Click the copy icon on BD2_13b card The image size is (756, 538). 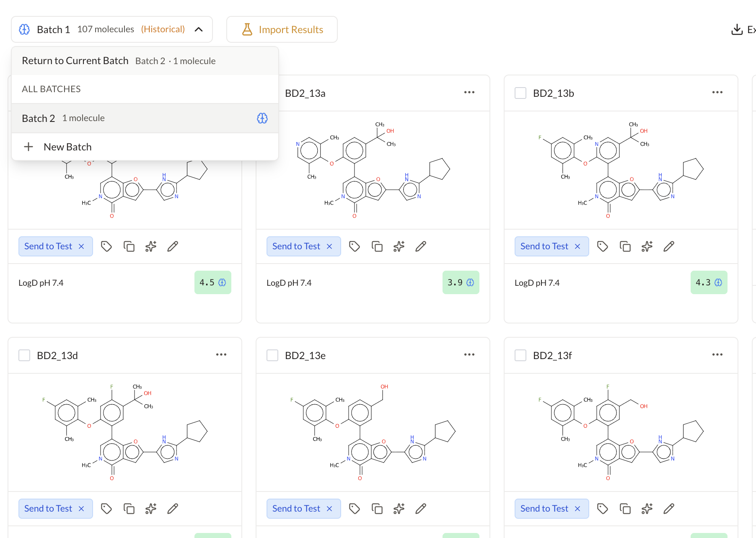[x=625, y=246]
